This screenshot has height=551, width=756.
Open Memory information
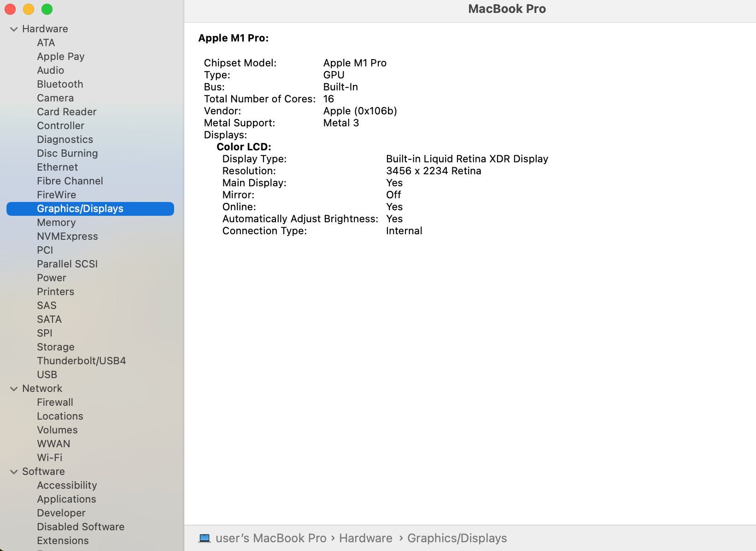click(x=56, y=222)
